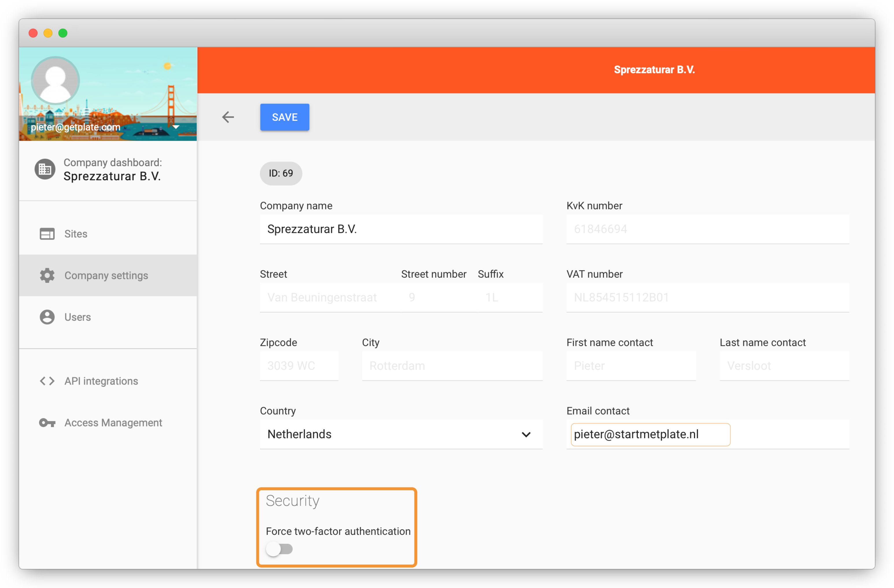The image size is (894, 588).
Task: Click the API integrations code brackets icon
Action: click(x=47, y=381)
